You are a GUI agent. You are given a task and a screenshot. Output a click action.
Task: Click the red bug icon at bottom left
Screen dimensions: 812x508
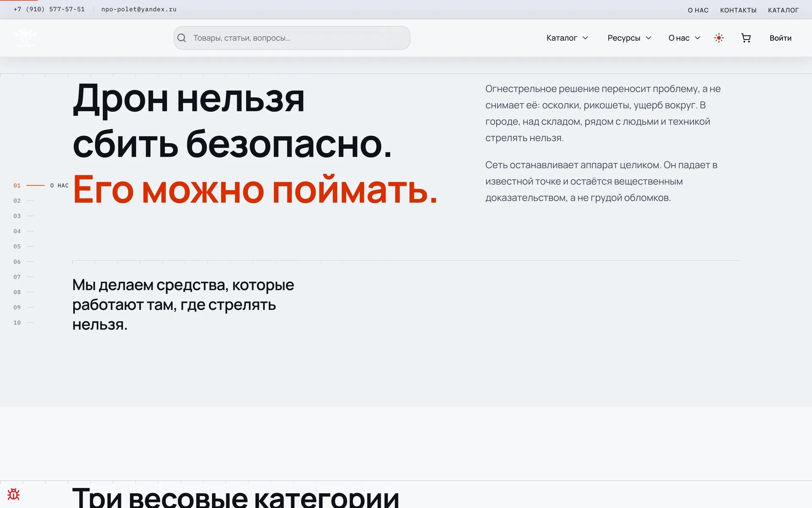pyautogui.click(x=14, y=494)
